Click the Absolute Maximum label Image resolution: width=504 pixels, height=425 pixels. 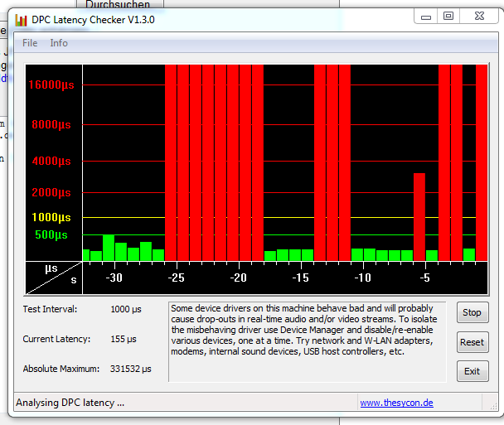61,369
